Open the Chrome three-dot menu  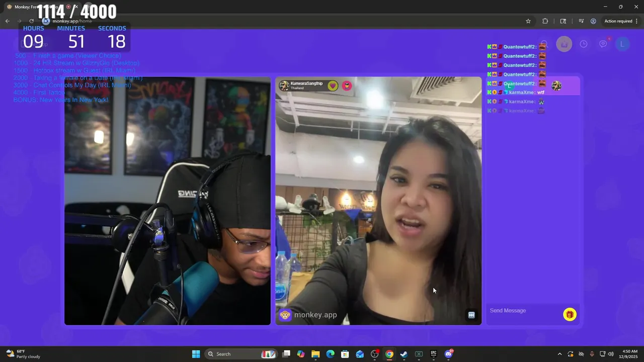637,21
